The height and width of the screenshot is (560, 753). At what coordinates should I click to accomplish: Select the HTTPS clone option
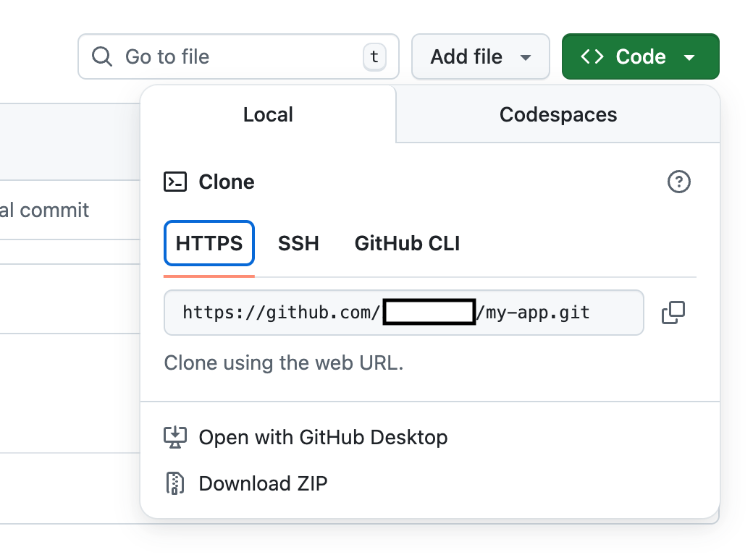209,243
